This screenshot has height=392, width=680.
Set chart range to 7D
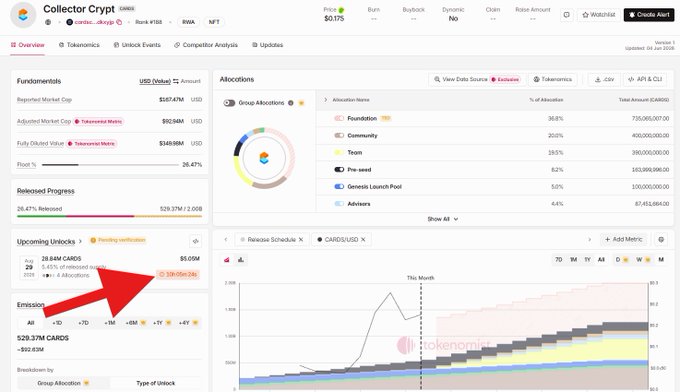pos(559,260)
